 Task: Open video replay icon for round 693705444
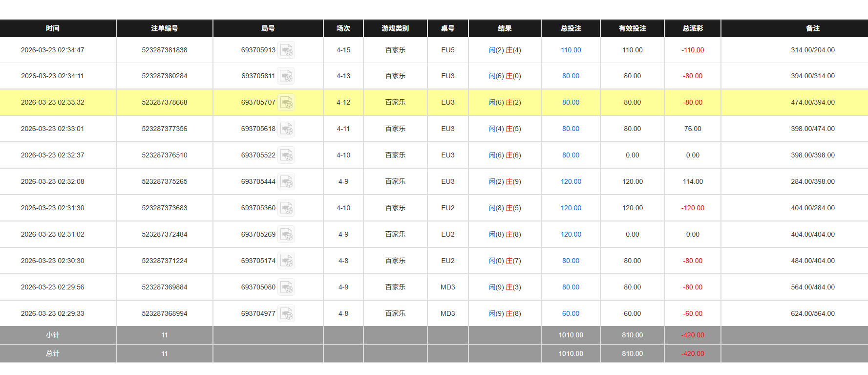tap(286, 181)
